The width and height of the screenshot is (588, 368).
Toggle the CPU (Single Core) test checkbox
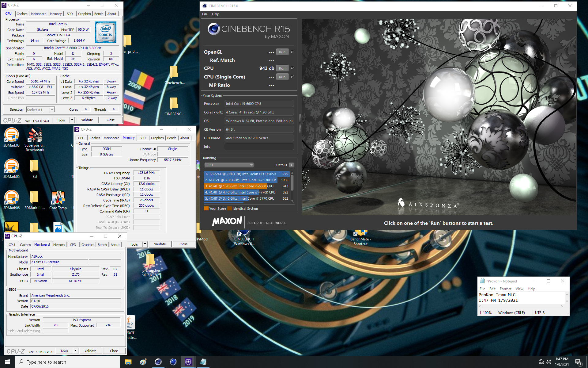(x=292, y=77)
